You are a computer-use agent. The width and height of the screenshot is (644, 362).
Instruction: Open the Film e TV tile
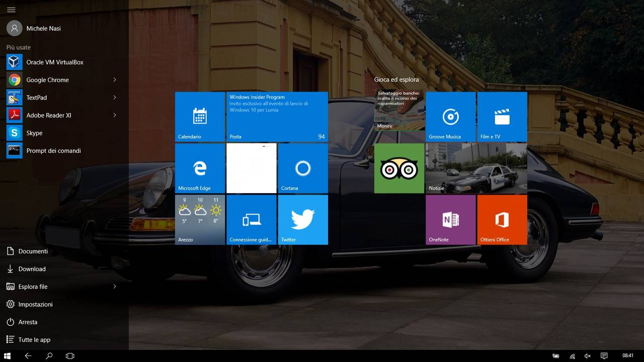502,117
